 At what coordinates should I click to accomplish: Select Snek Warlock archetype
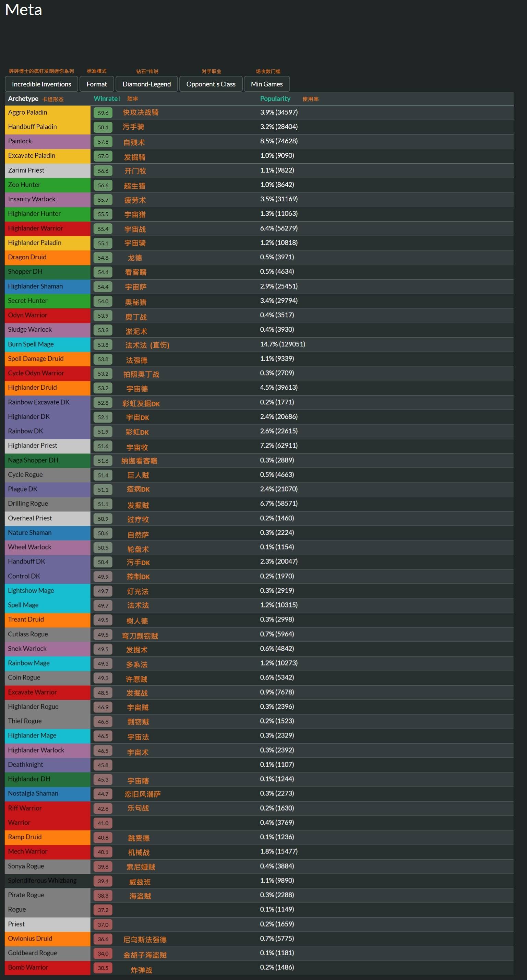[48, 649]
